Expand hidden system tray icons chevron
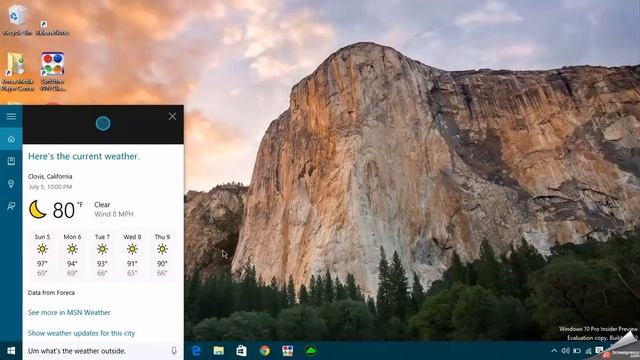Image resolution: width=640 pixels, height=360 pixels. tap(554, 351)
